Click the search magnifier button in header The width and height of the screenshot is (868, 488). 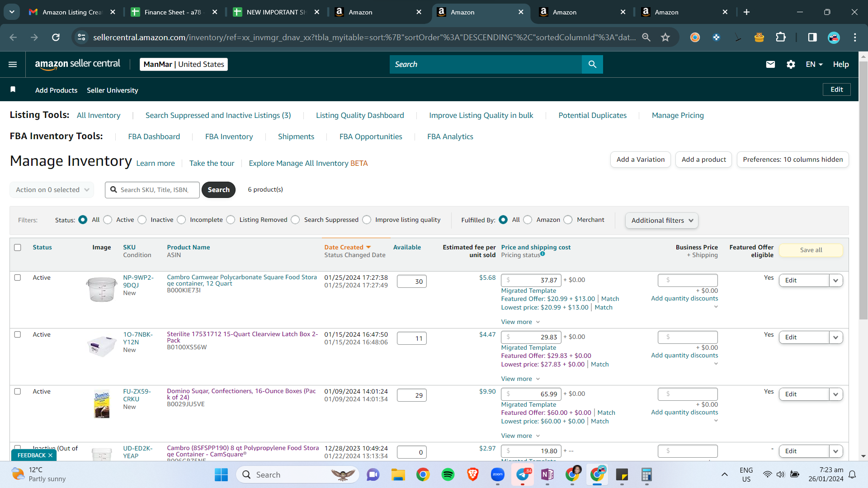(x=592, y=64)
